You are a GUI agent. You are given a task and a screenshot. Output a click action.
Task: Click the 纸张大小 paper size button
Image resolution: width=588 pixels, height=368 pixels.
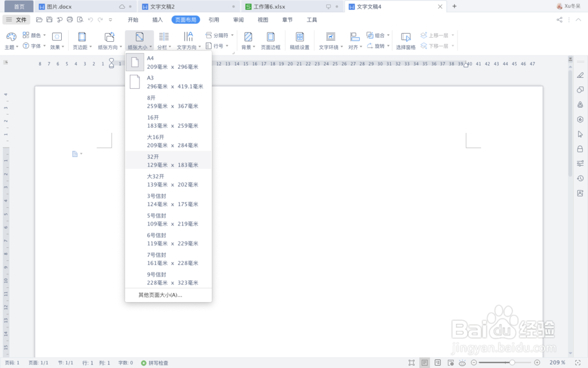coord(139,41)
